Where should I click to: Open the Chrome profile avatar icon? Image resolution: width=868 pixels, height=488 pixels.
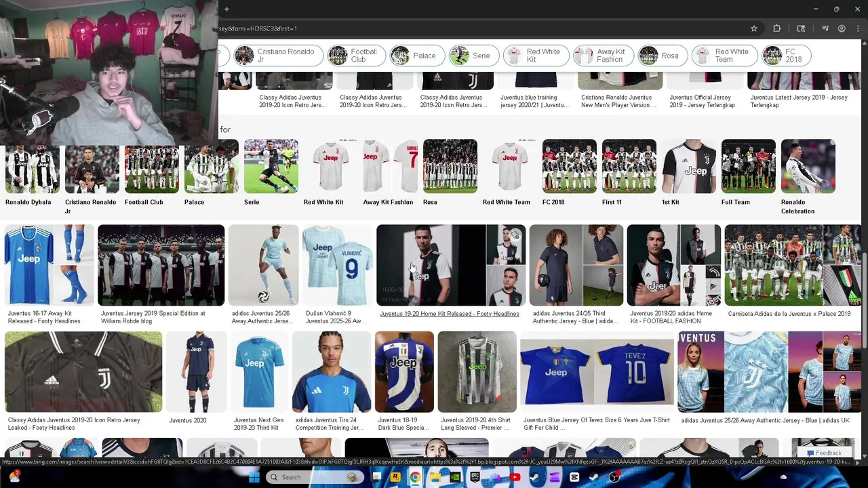pyautogui.click(x=842, y=28)
